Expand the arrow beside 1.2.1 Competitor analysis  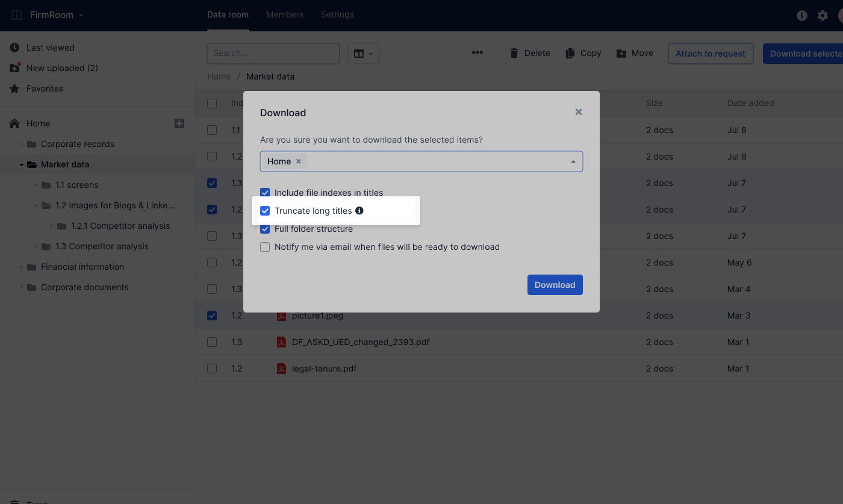click(x=52, y=226)
